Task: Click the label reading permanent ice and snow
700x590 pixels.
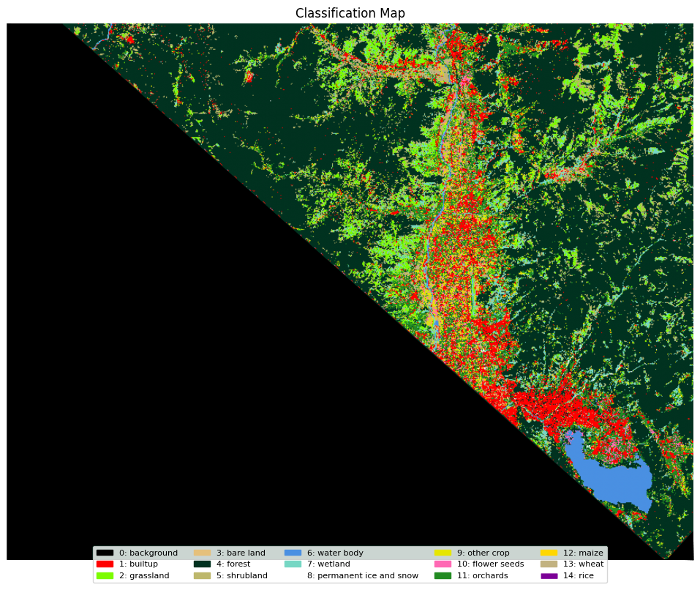Action: click(x=362, y=575)
